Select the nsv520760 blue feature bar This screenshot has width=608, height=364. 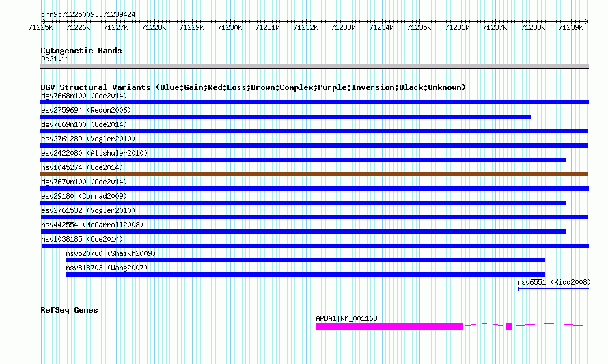point(305,260)
